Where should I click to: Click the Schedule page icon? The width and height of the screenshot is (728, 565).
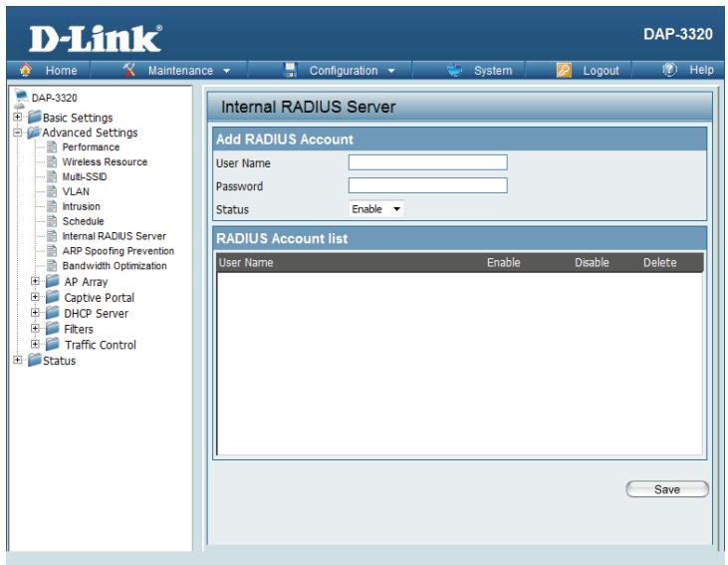[52, 221]
